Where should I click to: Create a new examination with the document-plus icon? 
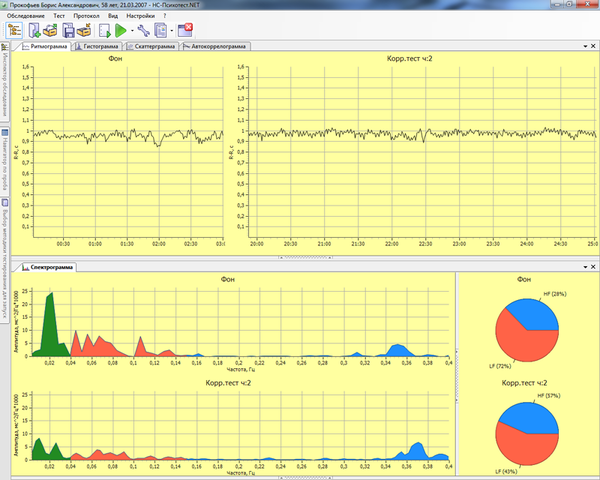coord(34,30)
